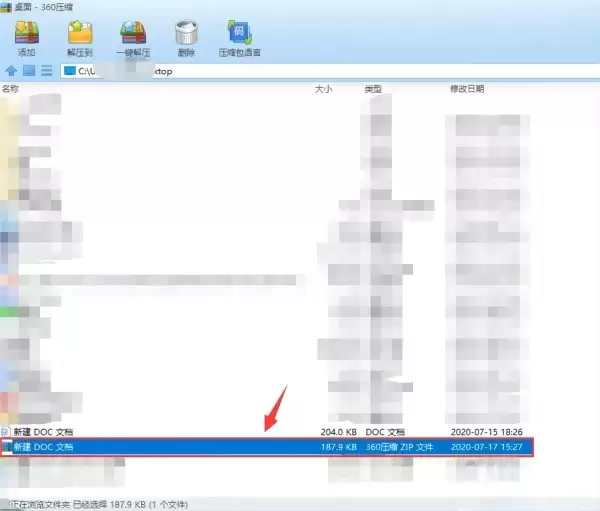The height and width of the screenshot is (511, 600).
Task: Sort by the 大小 column header
Action: tap(323, 89)
